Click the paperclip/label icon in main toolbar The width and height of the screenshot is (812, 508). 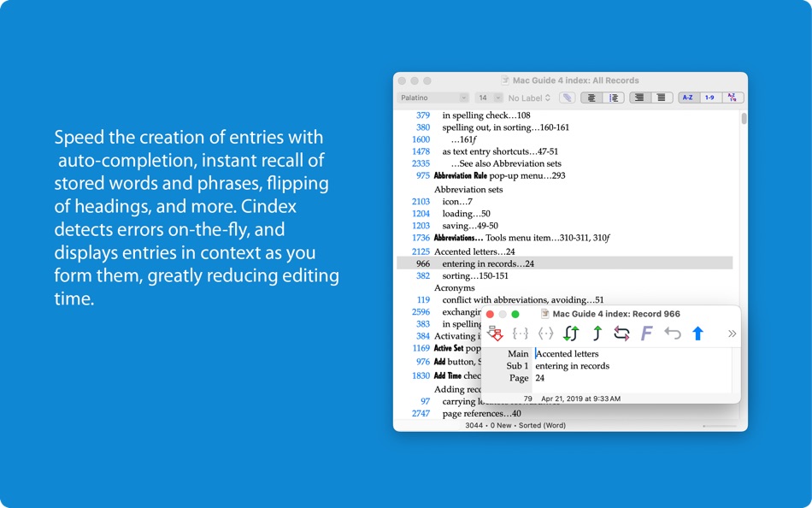[x=568, y=97]
